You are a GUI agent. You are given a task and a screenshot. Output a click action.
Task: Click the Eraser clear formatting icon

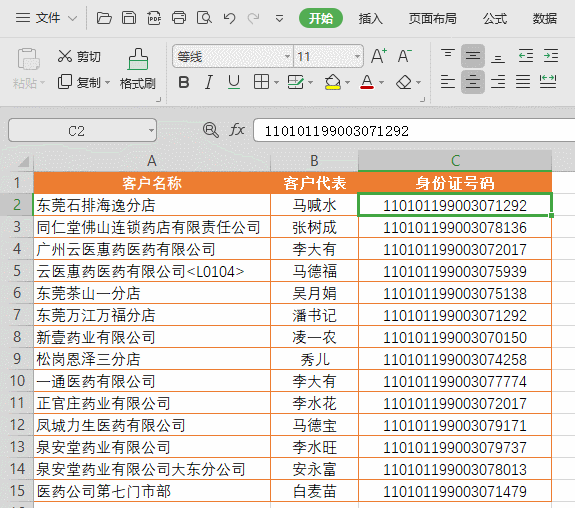[404, 83]
